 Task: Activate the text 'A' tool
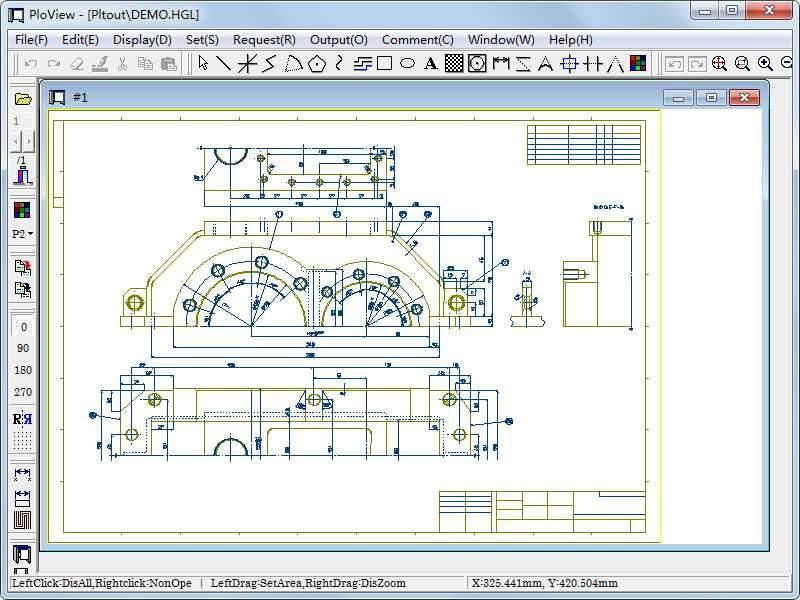pyautogui.click(x=430, y=64)
